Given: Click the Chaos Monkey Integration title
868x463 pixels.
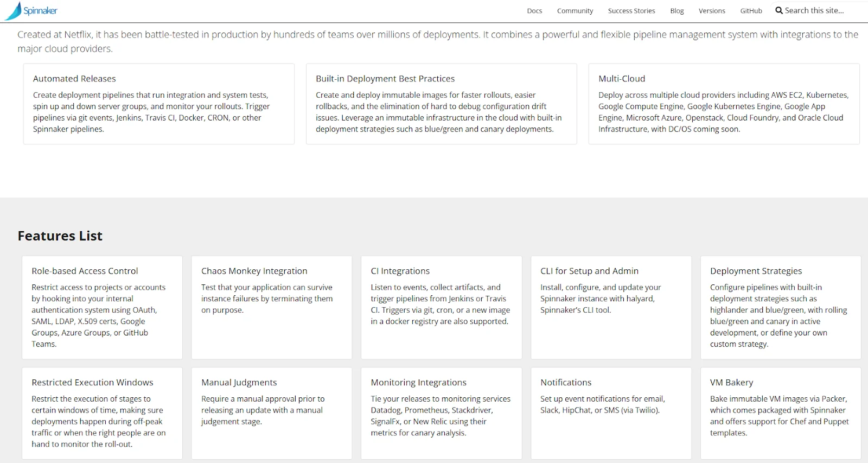Looking at the screenshot, I should coord(254,271).
